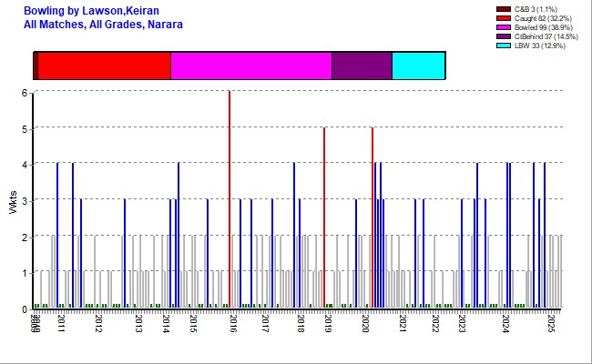Click the x-axis year label 2015
Viewport: 592px width, 364px height.
pos(193,323)
